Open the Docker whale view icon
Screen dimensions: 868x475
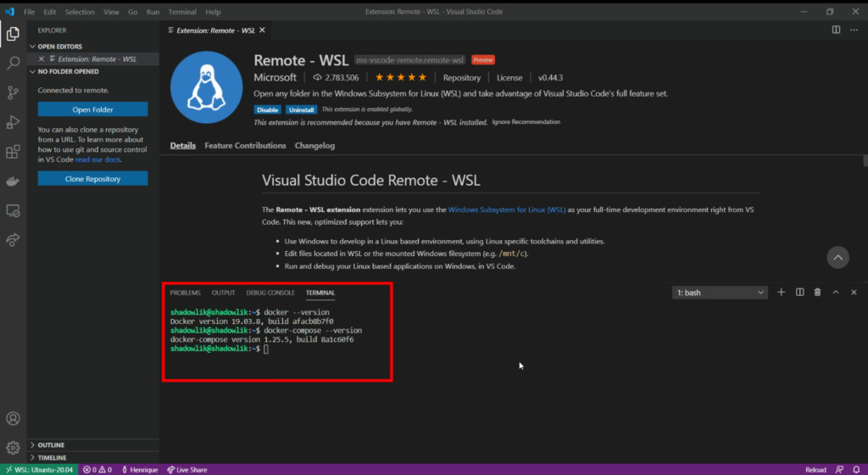point(13,181)
